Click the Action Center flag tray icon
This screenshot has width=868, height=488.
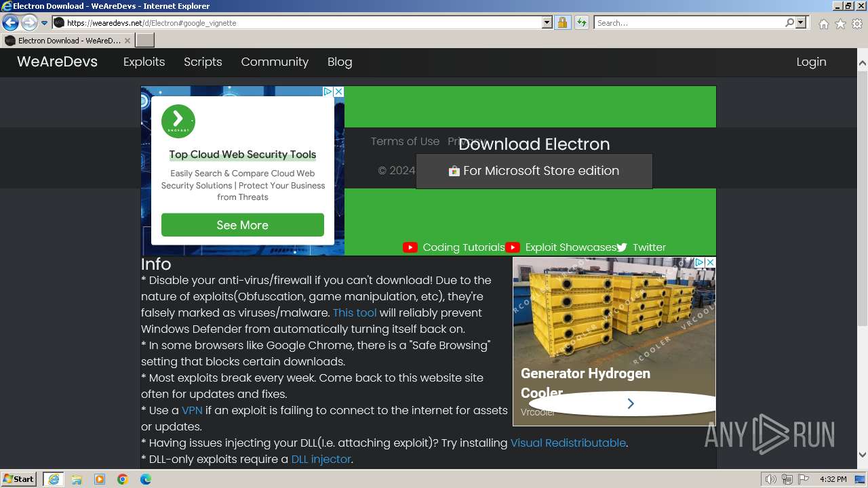(x=804, y=479)
